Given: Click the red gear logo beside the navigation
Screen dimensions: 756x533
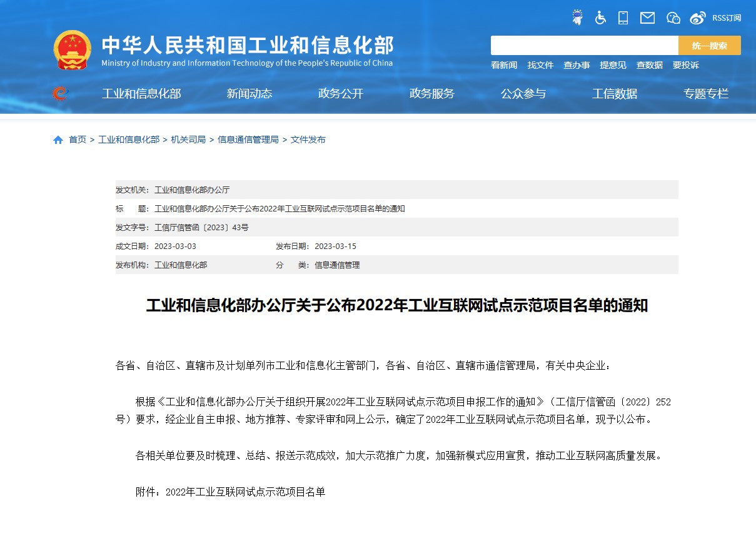Looking at the screenshot, I should click(x=60, y=94).
